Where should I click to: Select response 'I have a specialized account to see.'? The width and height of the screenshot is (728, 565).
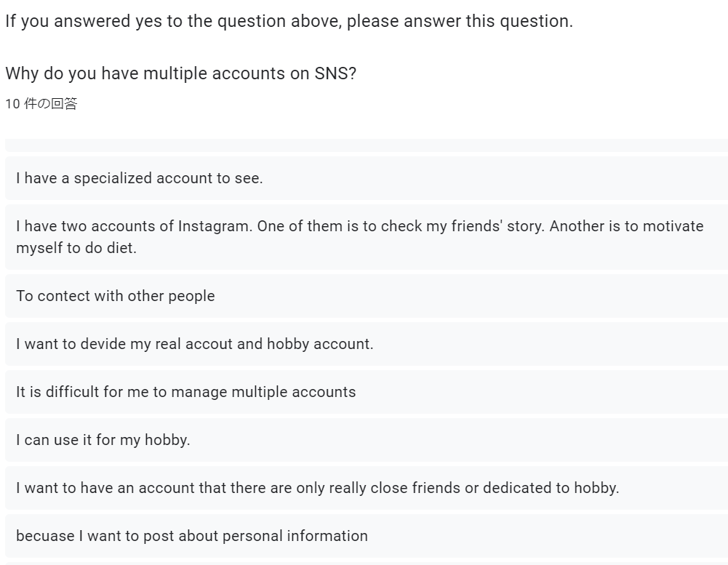pos(367,178)
